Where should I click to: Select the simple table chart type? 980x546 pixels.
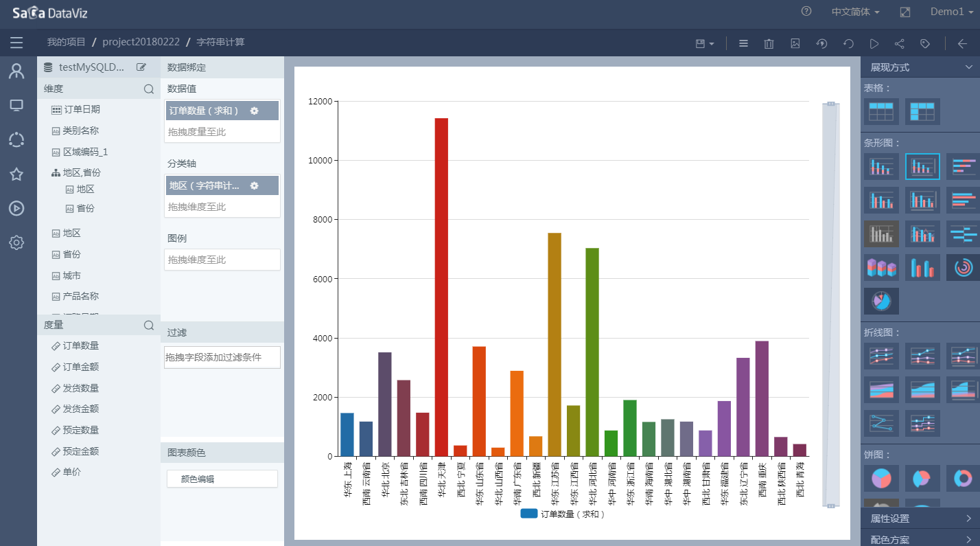[x=881, y=111]
